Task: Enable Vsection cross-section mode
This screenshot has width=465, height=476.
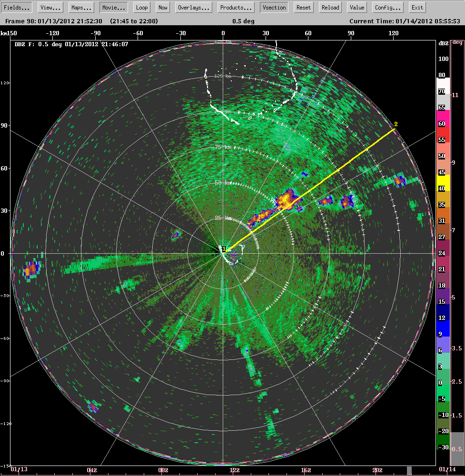Action: [274, 7]
